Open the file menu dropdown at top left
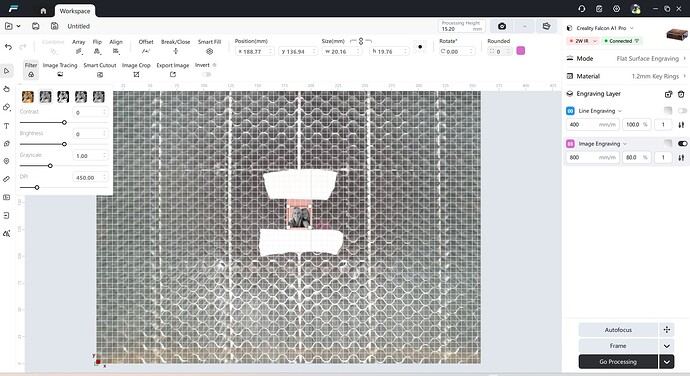Image resolution: width=690 pixels, height=376 pixels. pyautogui.click(x=19, y=26)
